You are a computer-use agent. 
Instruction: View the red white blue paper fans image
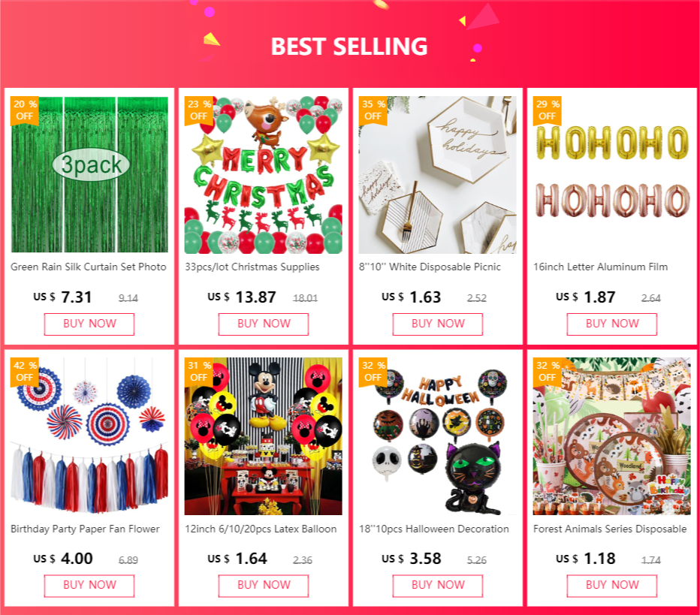[x=89, y=436]
